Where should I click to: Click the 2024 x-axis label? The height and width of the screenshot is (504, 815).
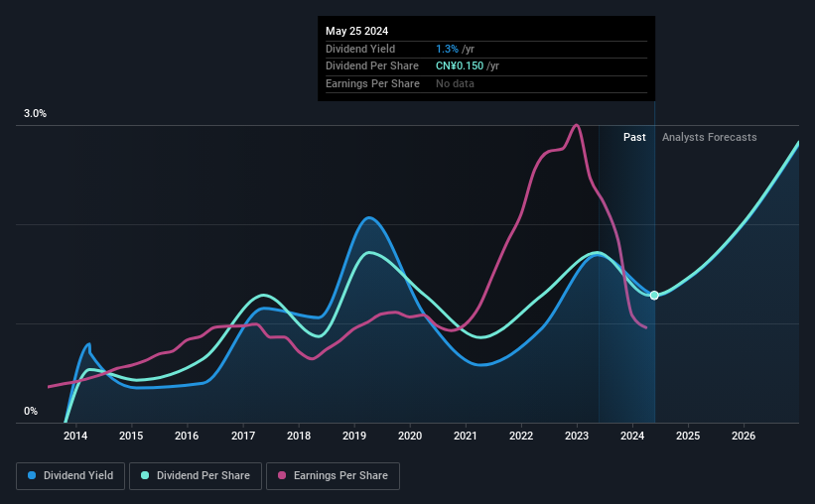[632, 436]
